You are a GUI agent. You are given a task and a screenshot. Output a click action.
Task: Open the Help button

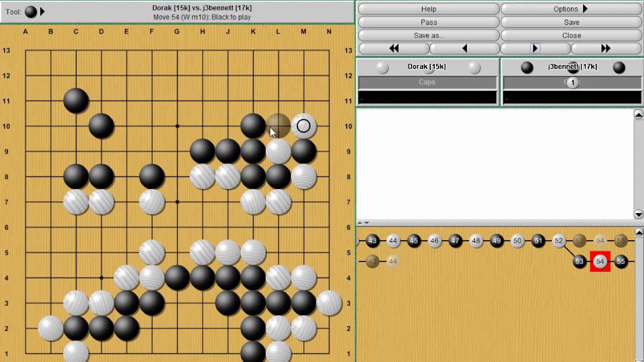(429, 9)
